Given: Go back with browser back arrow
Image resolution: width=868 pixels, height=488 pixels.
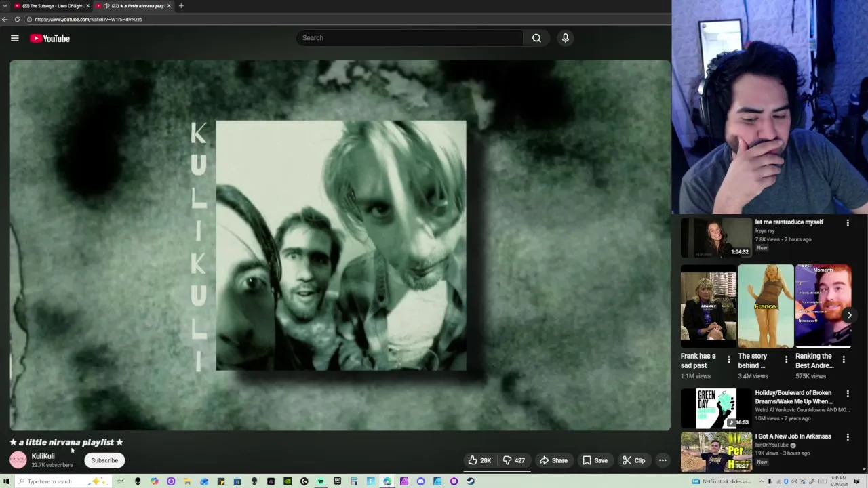Looking at the screenshot, I should point(5,19).
